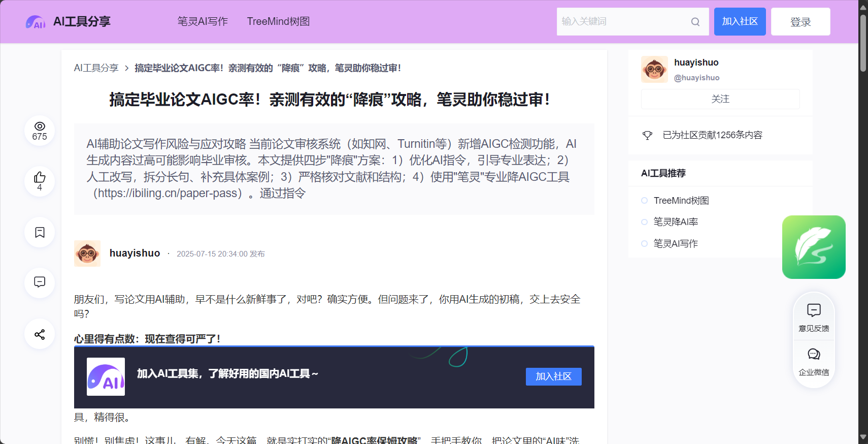The image size is (868, 444).
Task: Open 企业微信 chat icon
Action: coord(814,354)
